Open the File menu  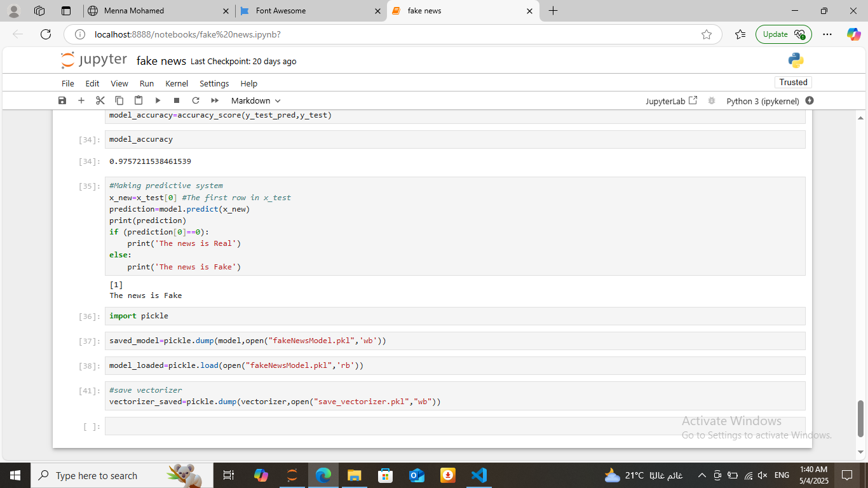68,83
